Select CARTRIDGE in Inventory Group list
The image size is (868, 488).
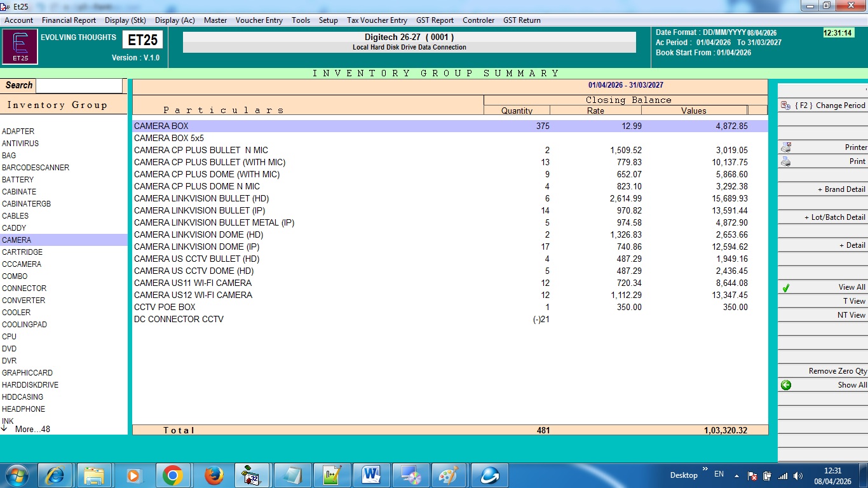pyautogui.click(x=22, y=252)
